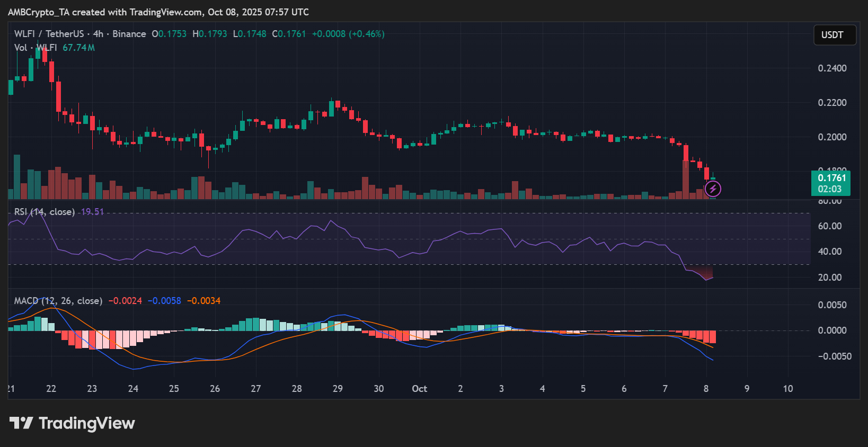Image resolution: width=868 pixels, height=447 pixels.
Task: Click the RSI value 19.51
Action: 92,212
